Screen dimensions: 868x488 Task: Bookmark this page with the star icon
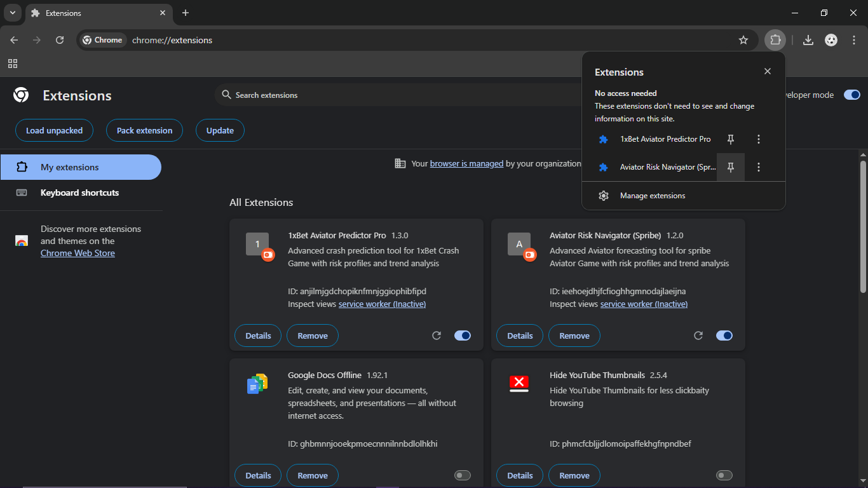[743, 40]
